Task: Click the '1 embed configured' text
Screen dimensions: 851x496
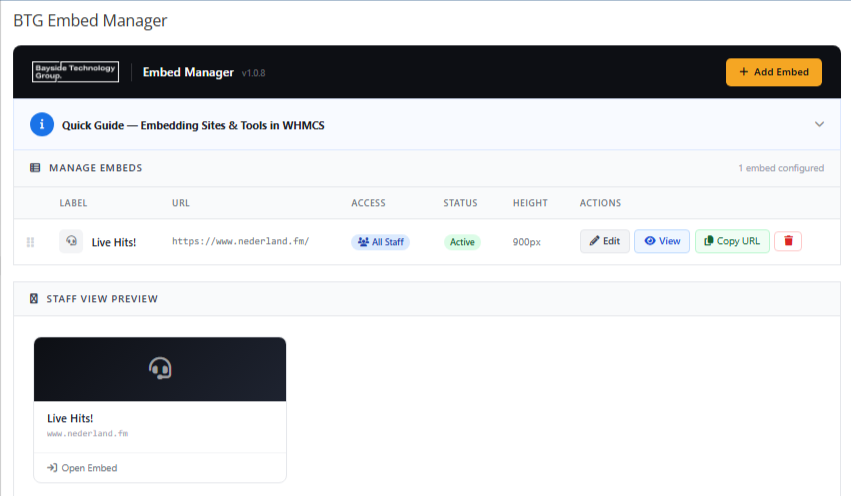Action: pos(781,168)
